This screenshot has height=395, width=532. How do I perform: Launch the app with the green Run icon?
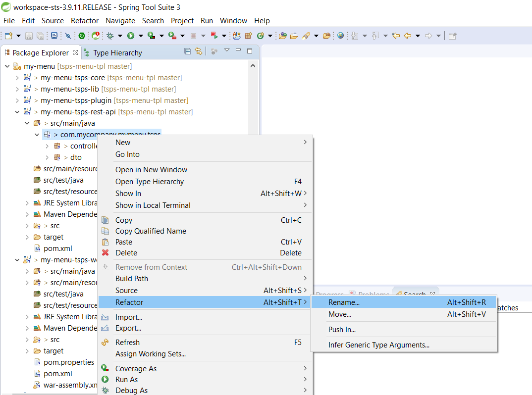tap(130, 36)
